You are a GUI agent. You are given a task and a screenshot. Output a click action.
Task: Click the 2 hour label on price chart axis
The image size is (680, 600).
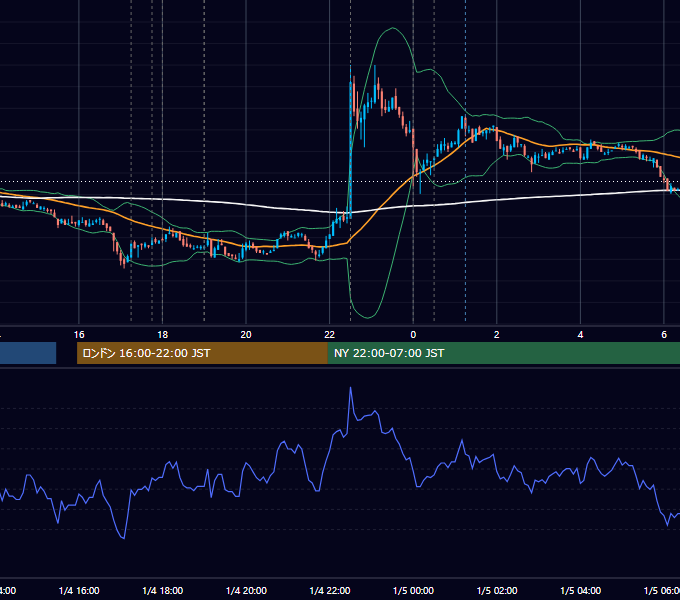(x=497, y=335)
